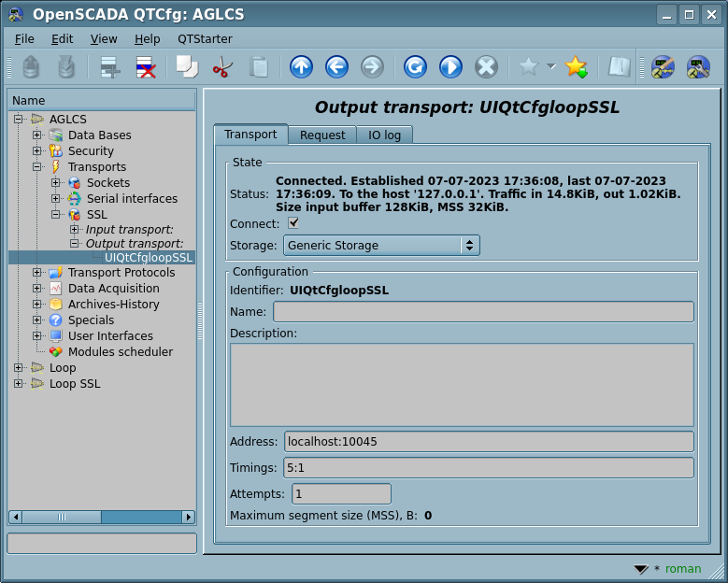Switch to the IO log tab

pyautogui.click(x=384, y=135)
